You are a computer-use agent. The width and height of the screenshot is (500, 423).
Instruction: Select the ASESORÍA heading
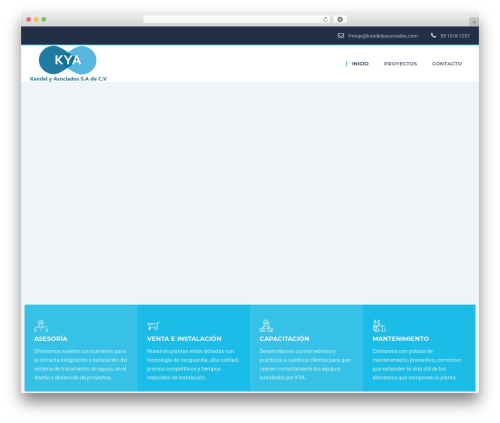(51, 339)
